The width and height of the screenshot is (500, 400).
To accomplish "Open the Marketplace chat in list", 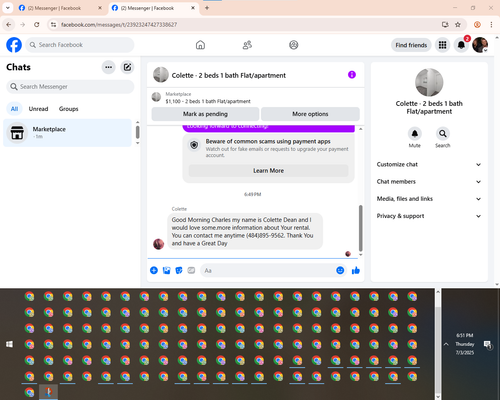I will (x=67, y=133).
